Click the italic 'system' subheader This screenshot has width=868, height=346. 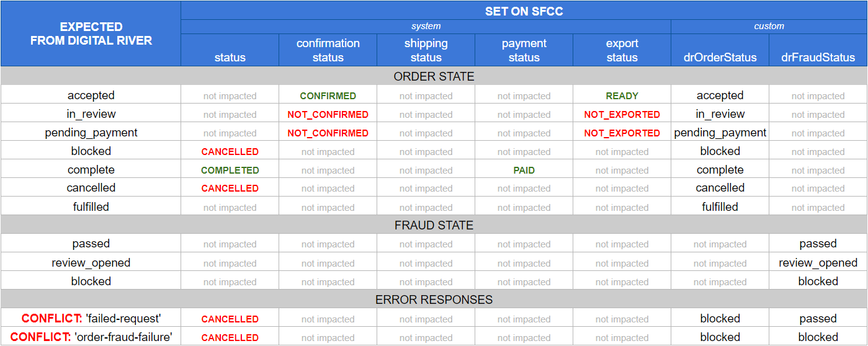pyautogui.click(x=426, y=26)
